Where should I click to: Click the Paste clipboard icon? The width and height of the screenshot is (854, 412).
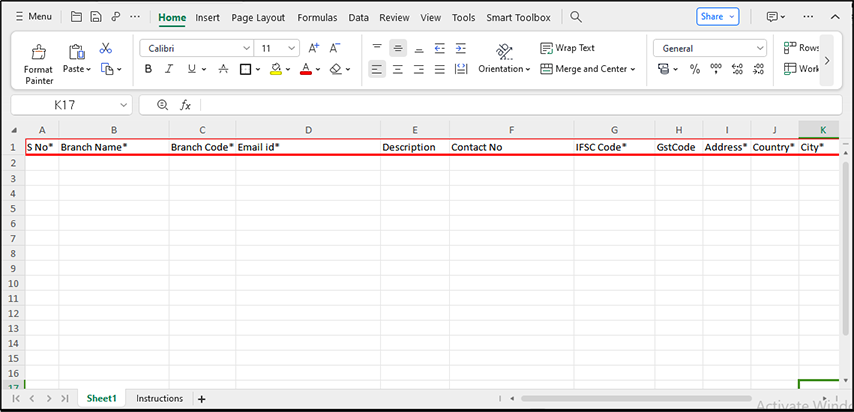click(x=76, y=52)
